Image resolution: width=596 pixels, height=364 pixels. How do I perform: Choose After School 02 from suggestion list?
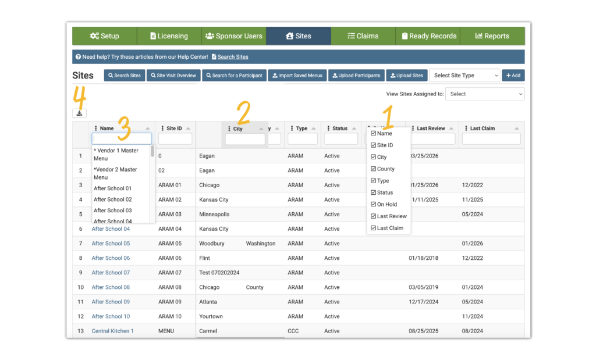pyautogui.click(x=112, y=199)
